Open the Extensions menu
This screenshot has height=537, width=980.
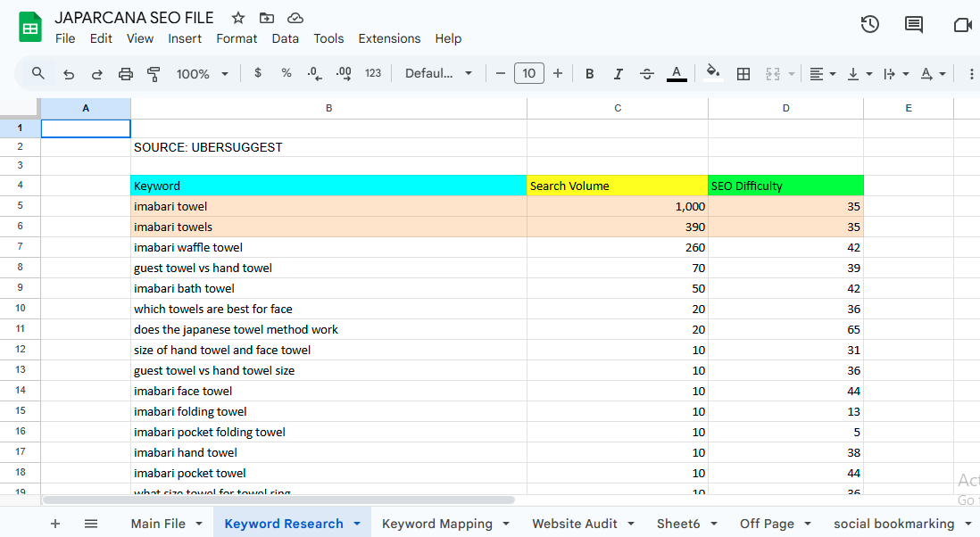coord(389,38)
